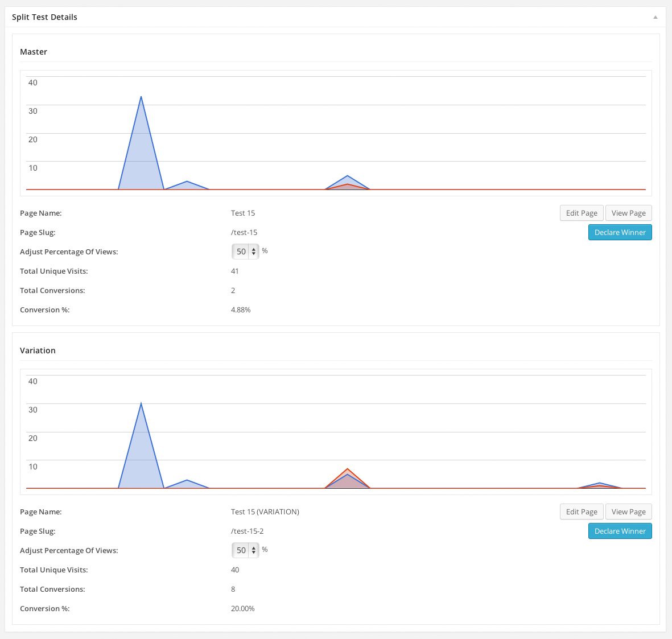Click the red conversions peak in Variation chart
Image resolution: width=672 pixels, height=639 pixels.
tap(347, 469)
